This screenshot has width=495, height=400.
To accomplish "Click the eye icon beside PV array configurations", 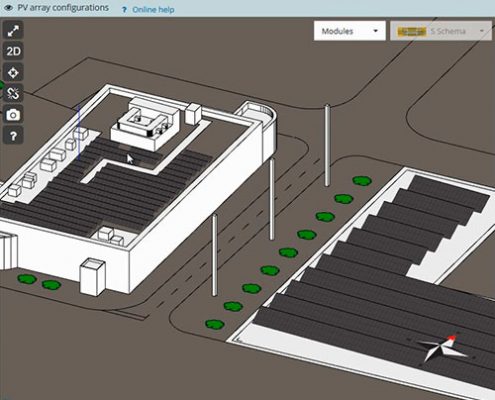I will 9,8.
